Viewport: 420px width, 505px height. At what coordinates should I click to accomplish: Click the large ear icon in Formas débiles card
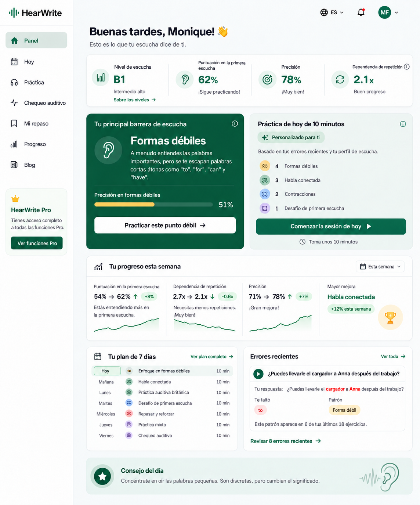(x=108, y=150)
